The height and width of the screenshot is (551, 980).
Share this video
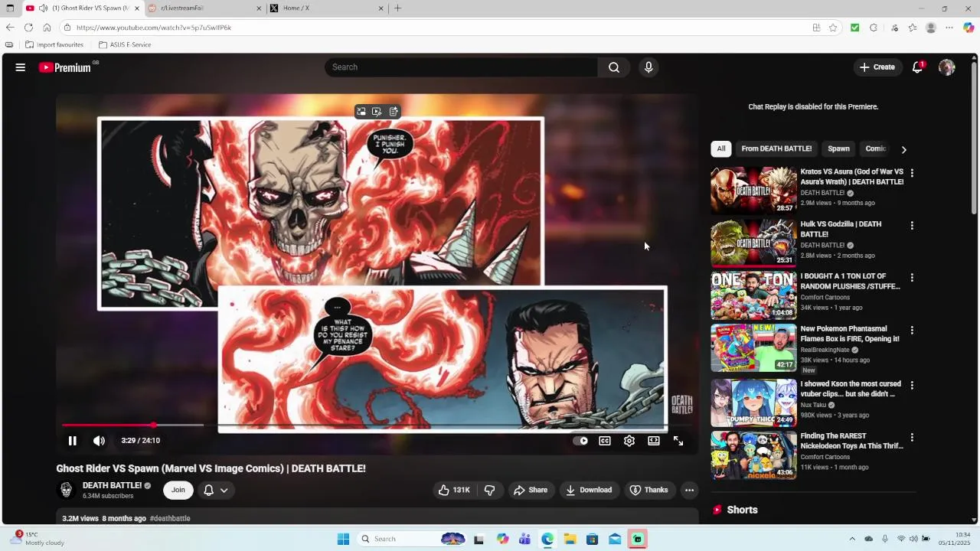[x=531, y=490]
